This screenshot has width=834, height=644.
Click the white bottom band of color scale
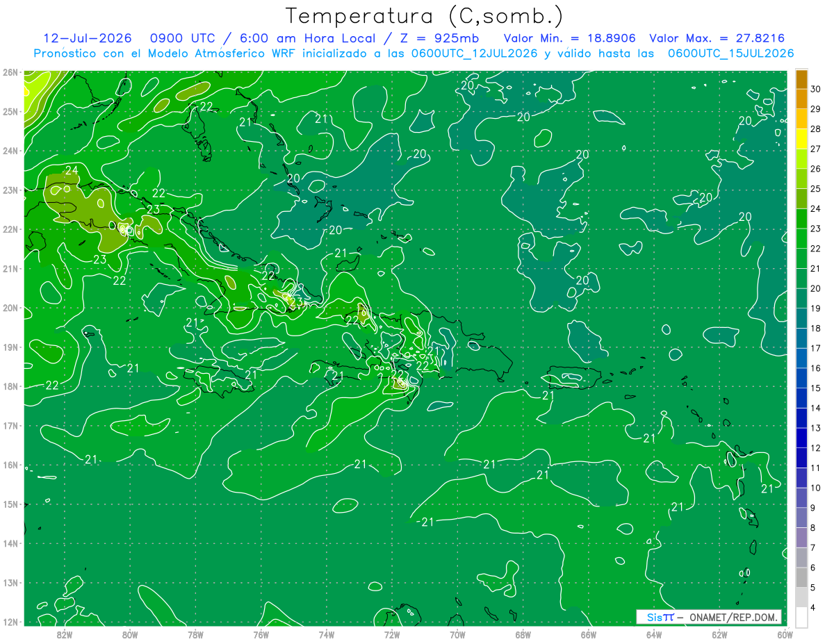point(801,617)
